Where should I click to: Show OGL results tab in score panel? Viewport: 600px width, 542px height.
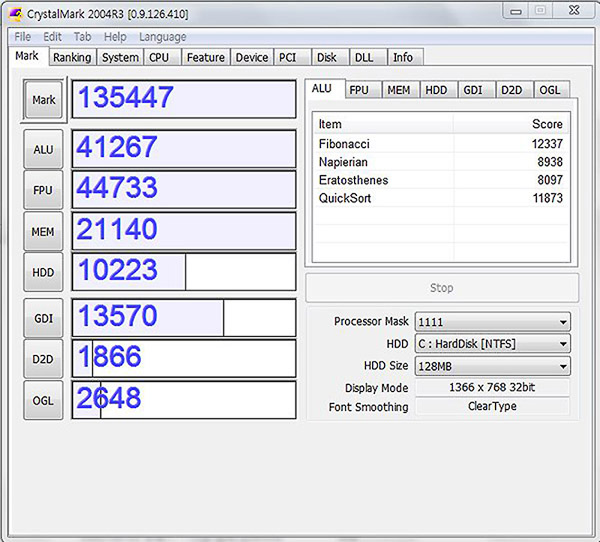(x=550, y=90)
